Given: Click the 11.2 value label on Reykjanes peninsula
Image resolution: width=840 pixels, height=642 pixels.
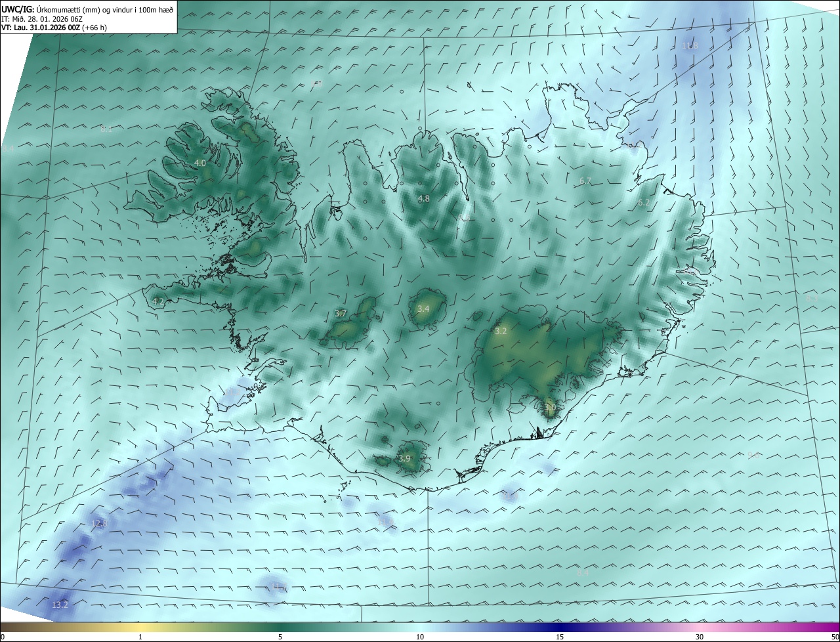Looking at the screenshot, I should coord(233,392).
